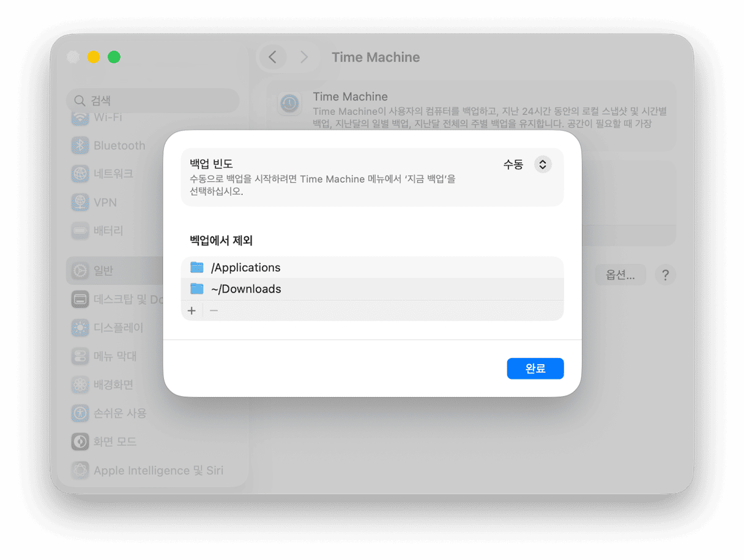The image size is (744, 560).
Task: Click the 백업 빈도 label
Action: [211, 163]
